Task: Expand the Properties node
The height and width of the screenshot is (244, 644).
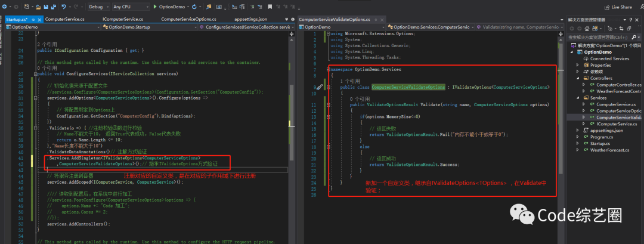Action: [578, 65]
